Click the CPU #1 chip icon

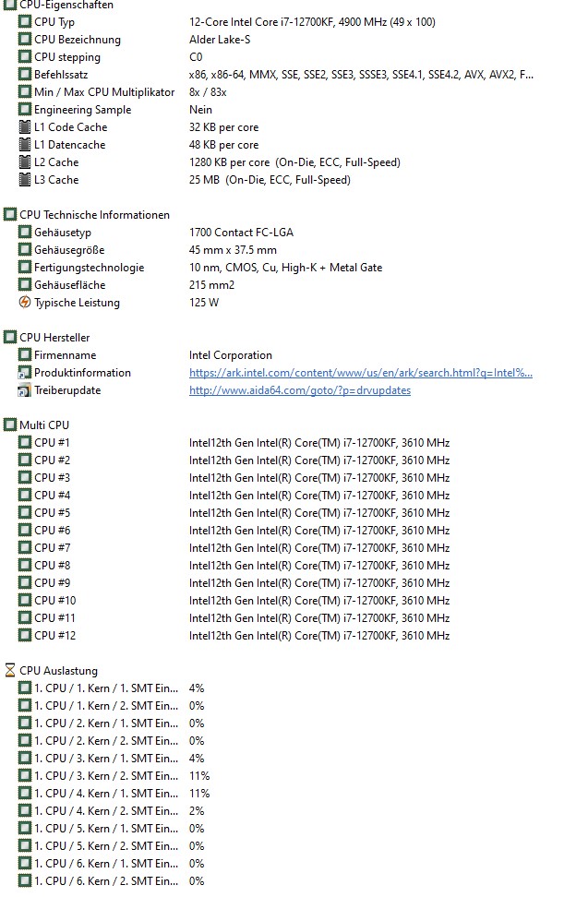pyautogui.click(x=25, y=442)
